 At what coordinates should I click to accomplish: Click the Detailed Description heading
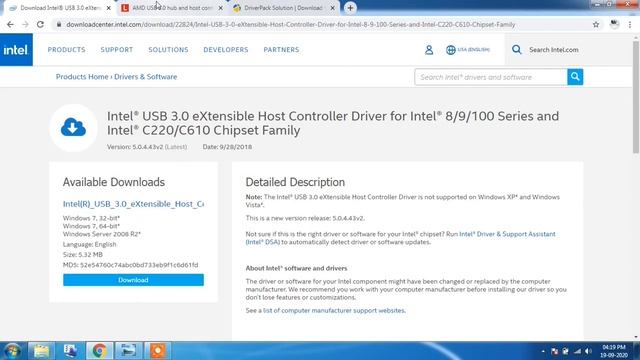(295, 182)
